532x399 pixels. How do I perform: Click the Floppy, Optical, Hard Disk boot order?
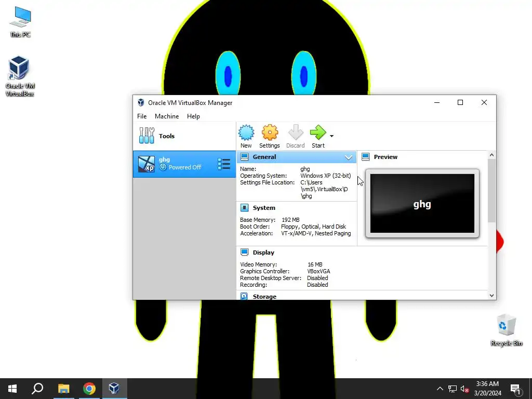(x=313, y=227)
